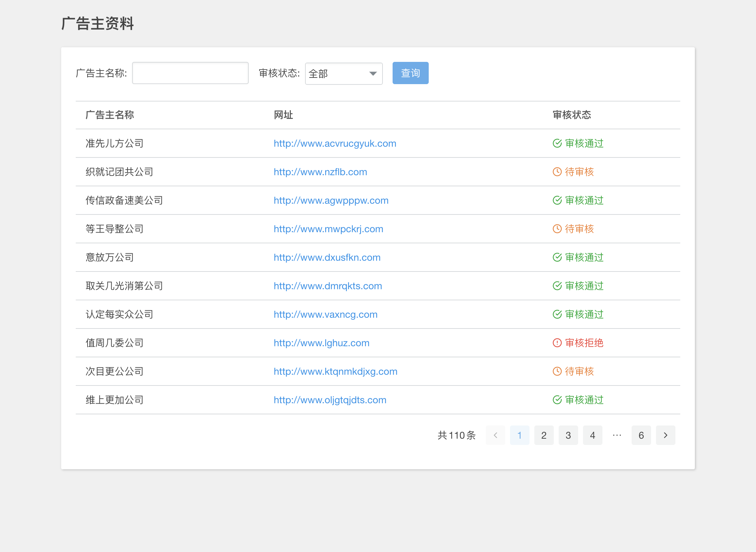Click the 广告主名称 input field

[190, 73]
